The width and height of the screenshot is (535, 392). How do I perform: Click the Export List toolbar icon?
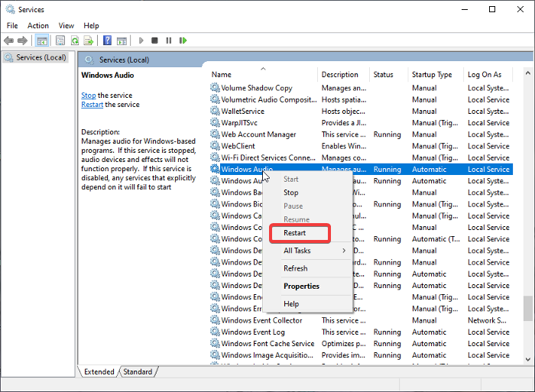(89, 40)
